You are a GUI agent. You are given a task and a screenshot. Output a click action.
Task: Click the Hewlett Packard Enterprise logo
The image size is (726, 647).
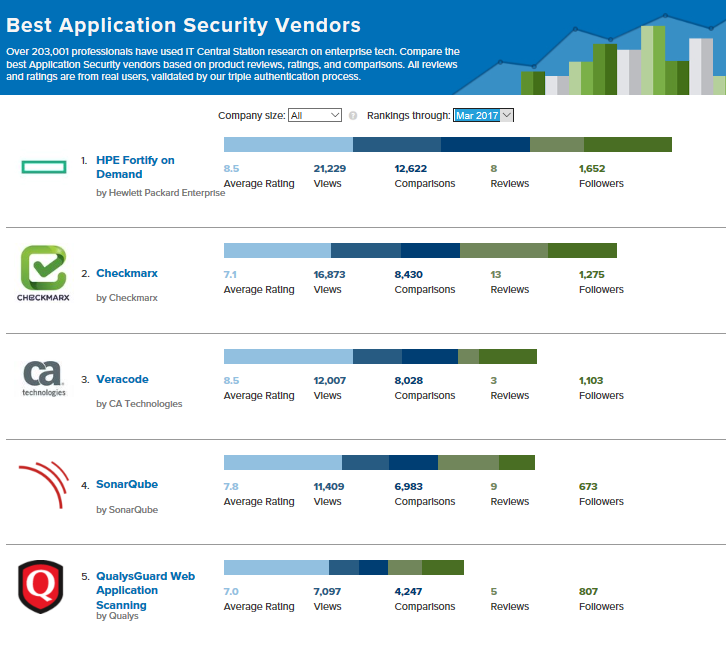tap(44, 167)
